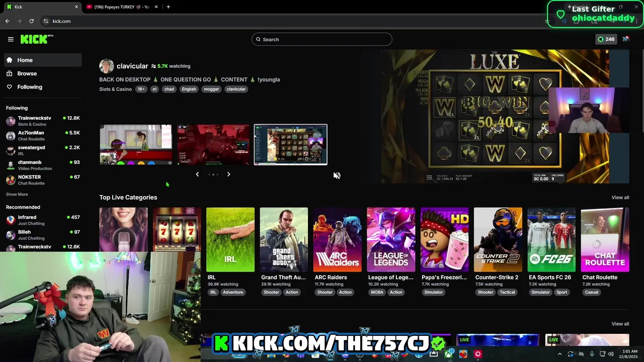This screenshot has height=362, width=644.
Task: Open NOKSTER channel
Action: pyautogui.click(x=43, y=179)
